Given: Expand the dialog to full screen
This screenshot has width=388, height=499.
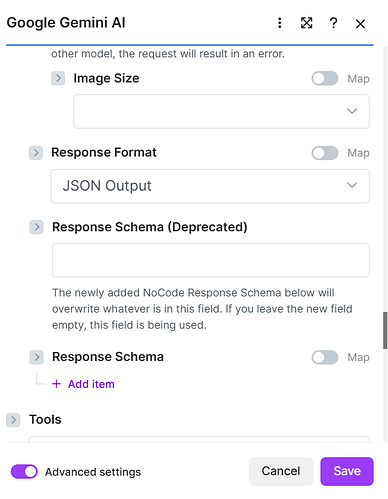Looking at the screenshot, I should click(x=306, y=23).
